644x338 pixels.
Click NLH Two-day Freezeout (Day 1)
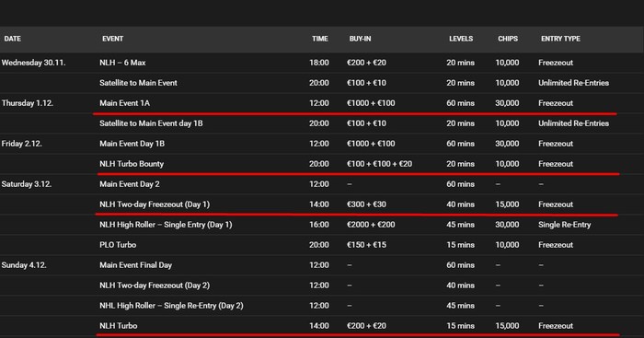155,204
